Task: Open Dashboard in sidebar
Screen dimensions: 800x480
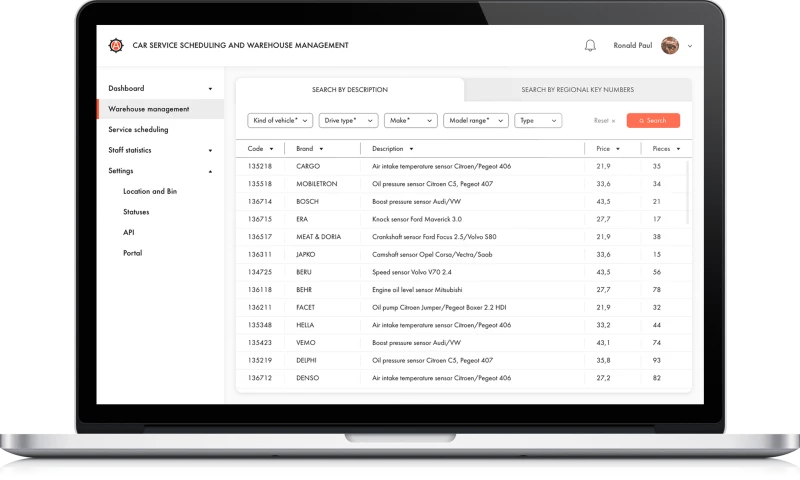Action: click(126, 88)
